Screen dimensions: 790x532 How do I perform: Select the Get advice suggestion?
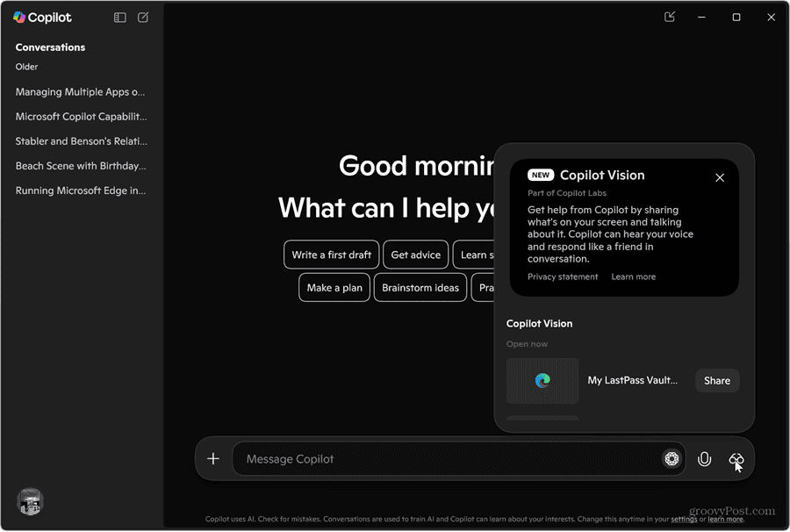coord(416,255)
